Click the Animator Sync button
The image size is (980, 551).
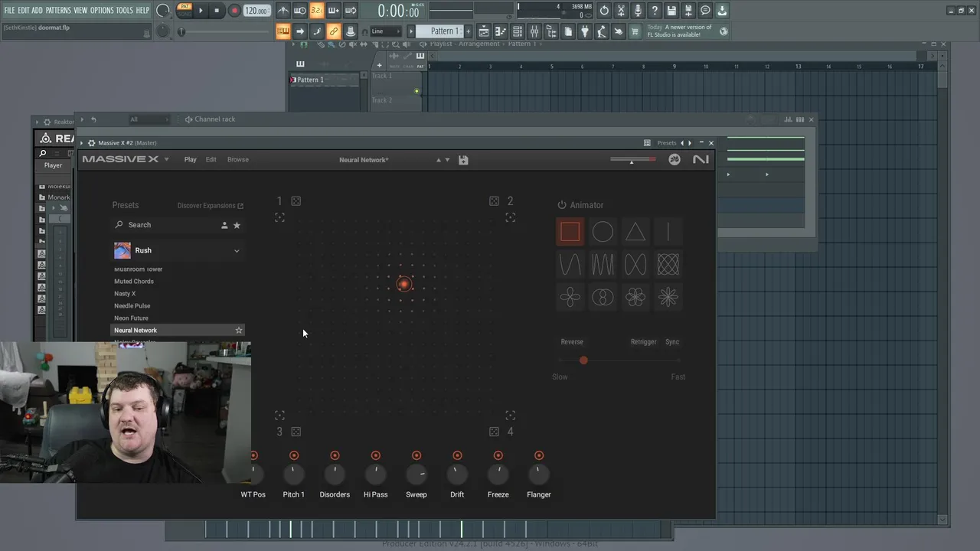[x=672, y=342]
